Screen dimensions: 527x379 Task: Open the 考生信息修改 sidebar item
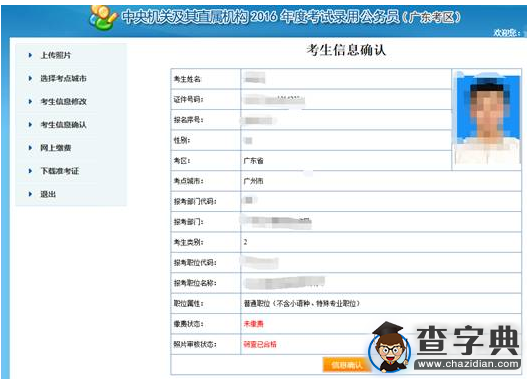(64, 101)
